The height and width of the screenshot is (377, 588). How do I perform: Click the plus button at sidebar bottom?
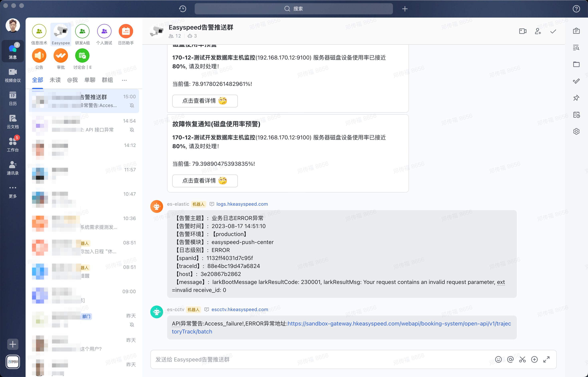click(x=13, y=344)
